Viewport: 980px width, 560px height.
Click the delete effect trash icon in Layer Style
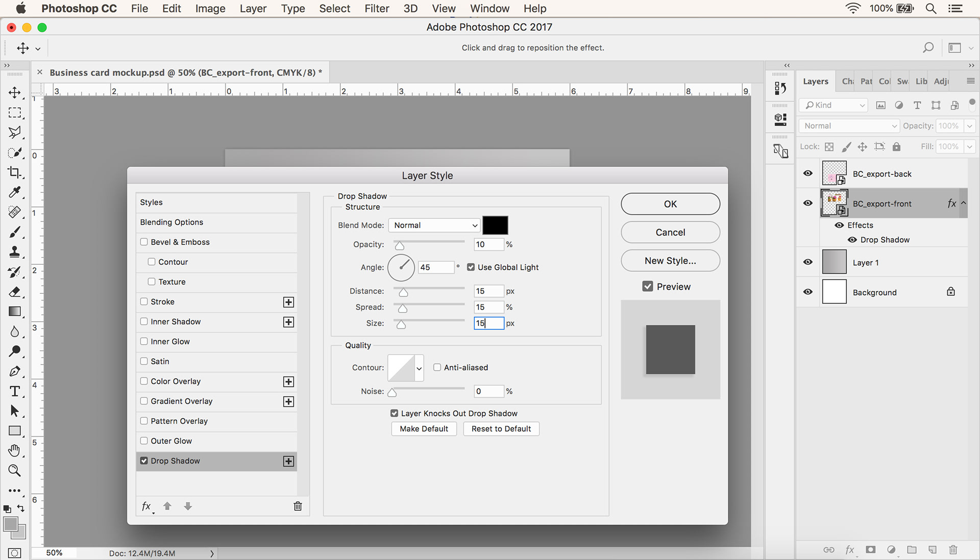[x=298, y=506]
